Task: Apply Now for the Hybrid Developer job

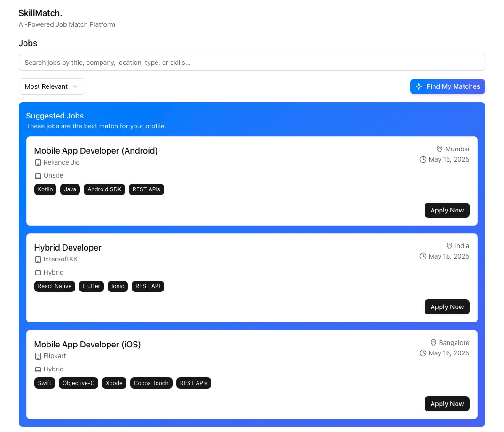Action: pos(447,307)
